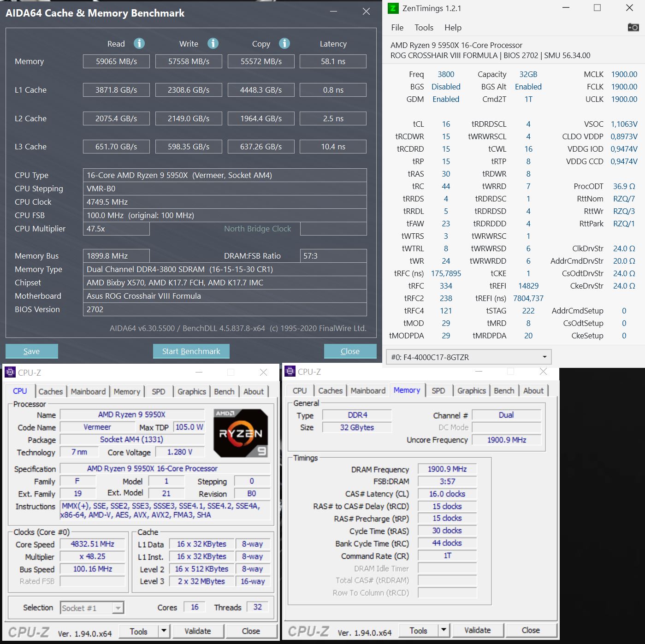Click Save in AIDA64 benchmark

(31, 351)
